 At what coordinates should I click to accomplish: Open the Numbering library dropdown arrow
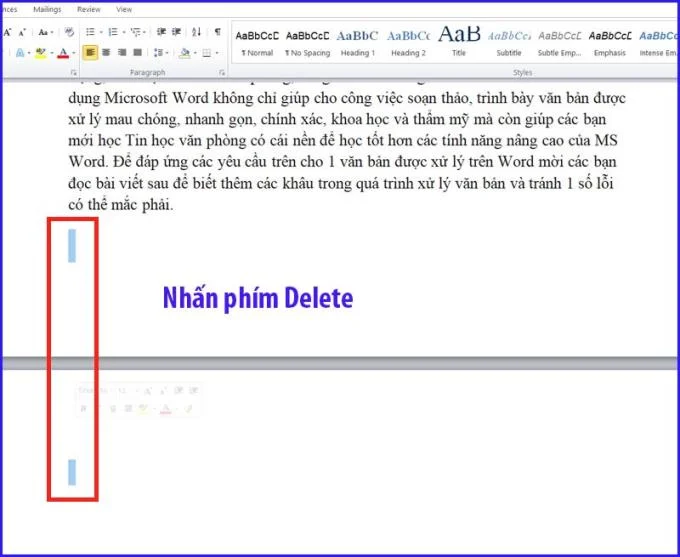click(x=124, y=33)
